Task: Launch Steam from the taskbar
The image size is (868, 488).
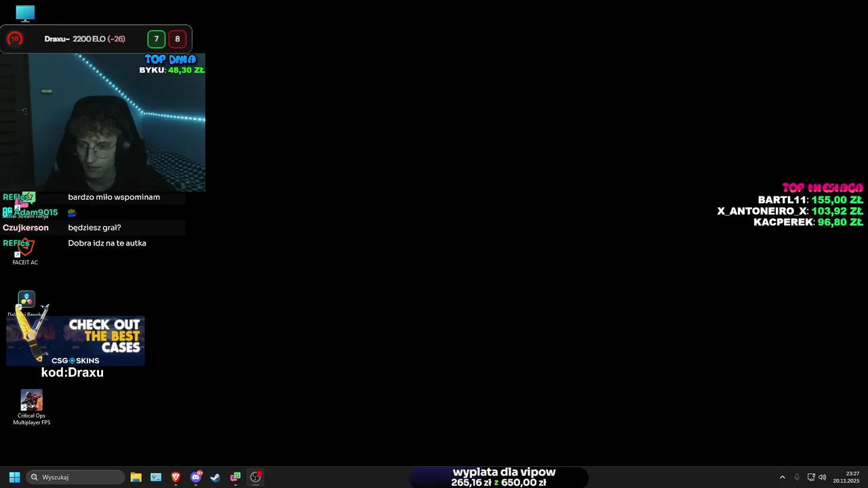Action: click(x=216, y=477)
